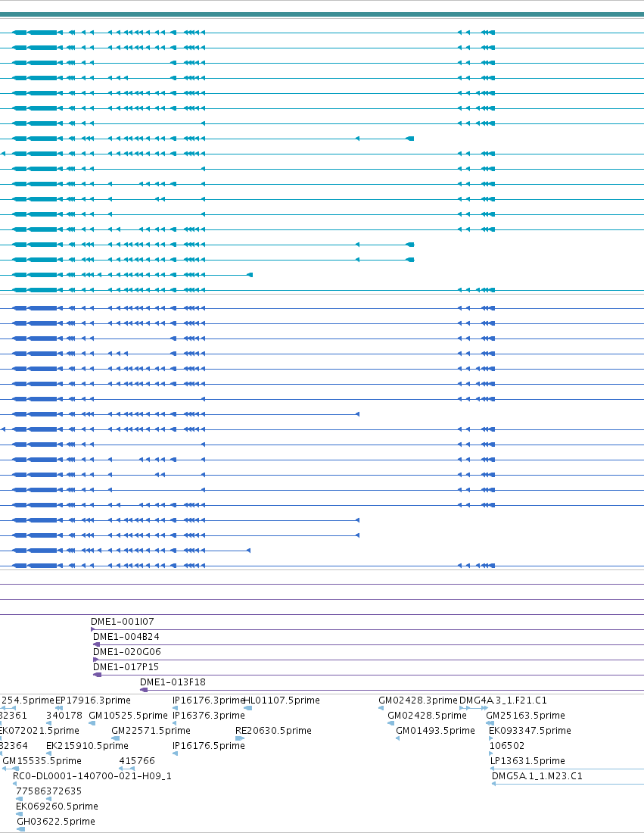
Task: Open the EK093347.5prime EST label
Action: 530,731
